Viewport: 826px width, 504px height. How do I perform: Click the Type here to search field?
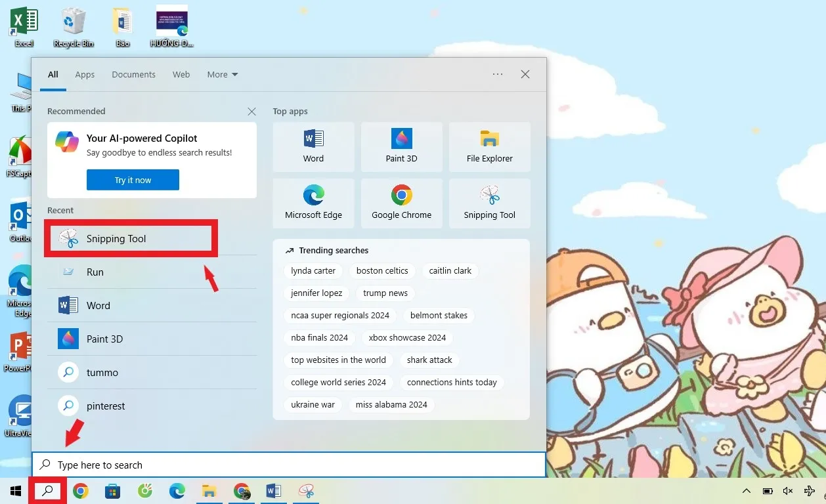tap(197, 465)
